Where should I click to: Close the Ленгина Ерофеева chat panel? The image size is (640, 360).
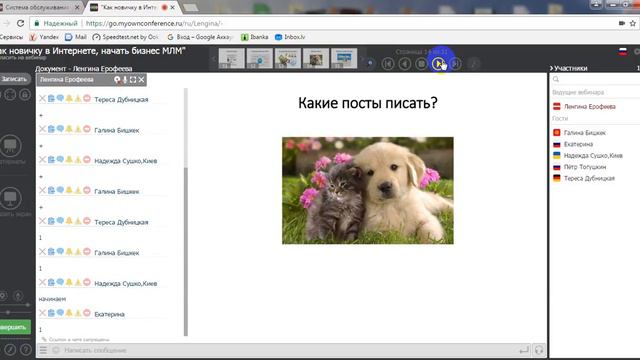[x=141, y=80]
